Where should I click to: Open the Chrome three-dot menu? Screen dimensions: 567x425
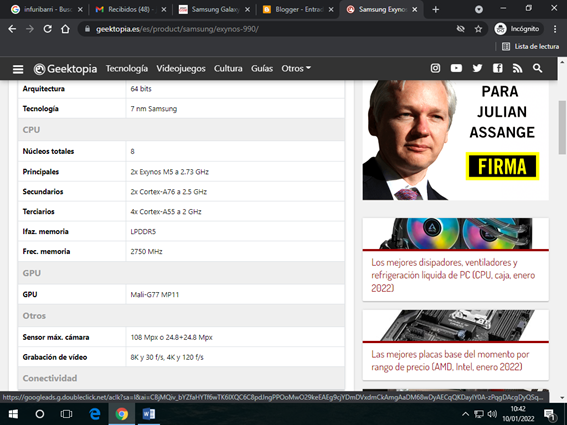point(555,29)
